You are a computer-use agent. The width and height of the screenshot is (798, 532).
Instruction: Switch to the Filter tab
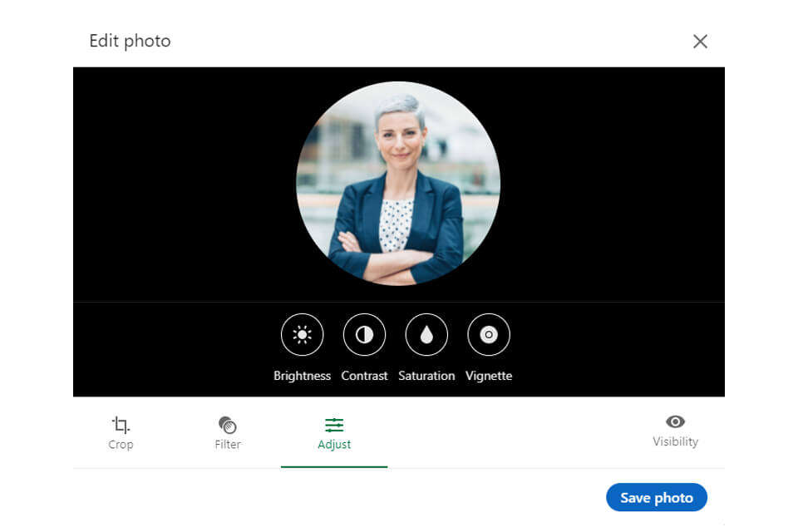pos(228,433)
